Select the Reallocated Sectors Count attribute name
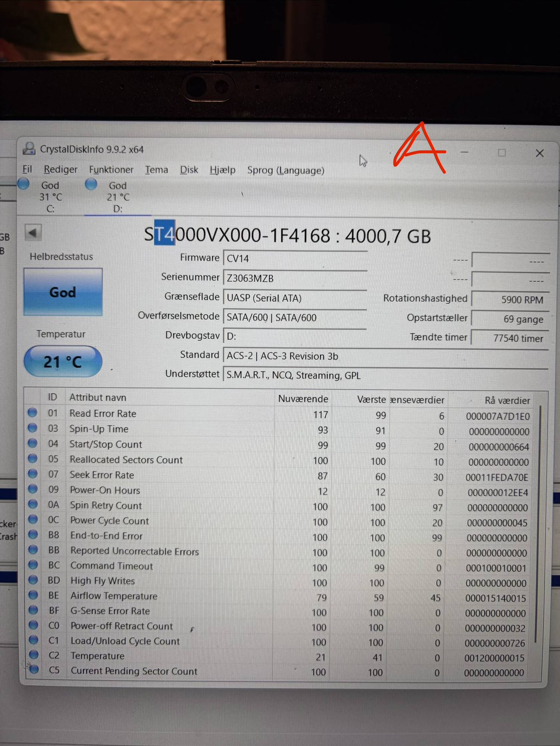Viewport: 560px width, 746px height. point(126,460)
